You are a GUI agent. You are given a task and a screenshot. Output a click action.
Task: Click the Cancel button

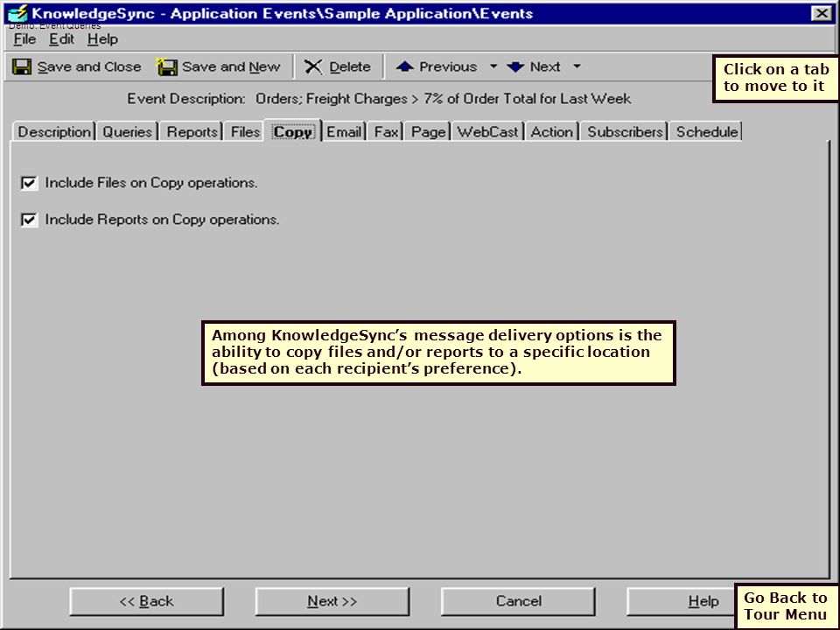point(518,601)
